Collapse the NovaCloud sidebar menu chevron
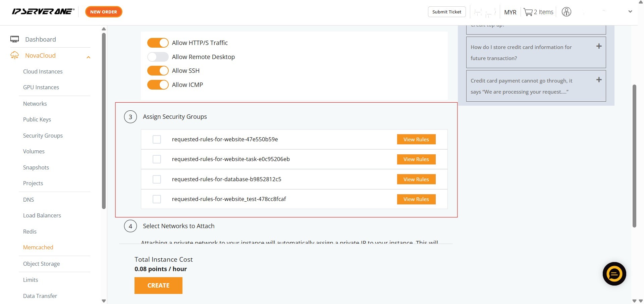 pyautogui.click(x=88, y=57)
